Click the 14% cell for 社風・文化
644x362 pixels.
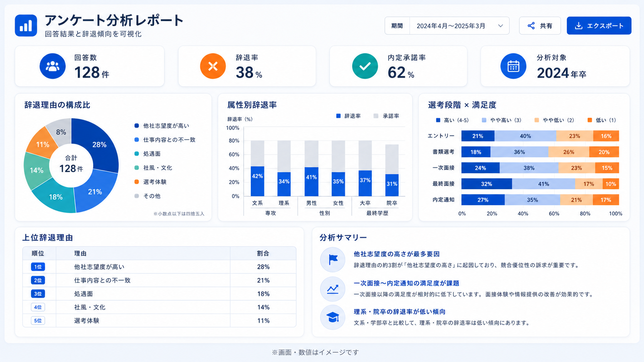point(263,307)
